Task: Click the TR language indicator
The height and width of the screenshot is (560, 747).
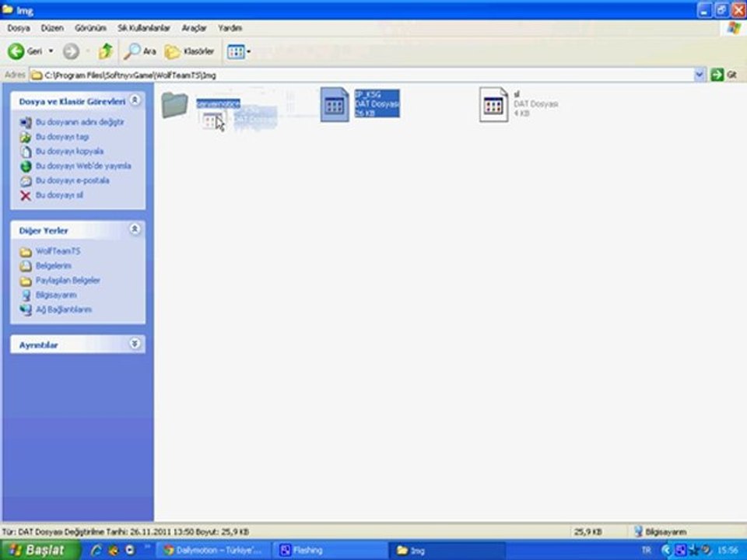Action: point(646,550)
